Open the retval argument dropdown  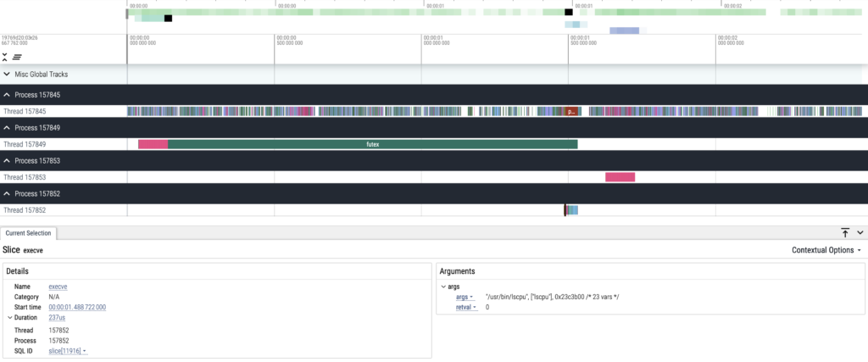466,307
